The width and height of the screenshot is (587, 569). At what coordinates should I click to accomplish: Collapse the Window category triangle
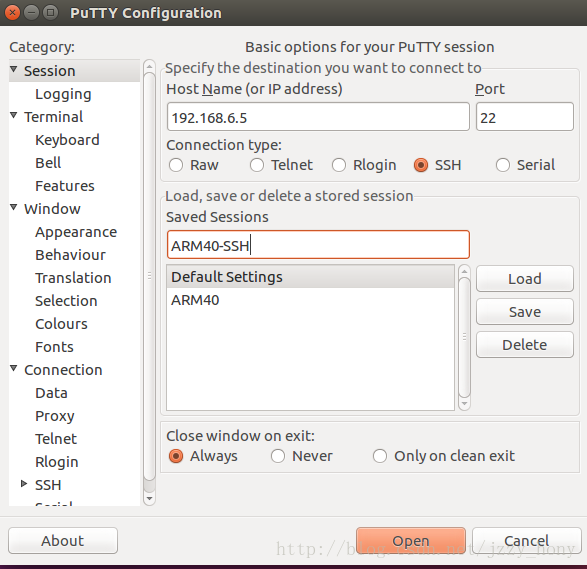coord(14,207)
